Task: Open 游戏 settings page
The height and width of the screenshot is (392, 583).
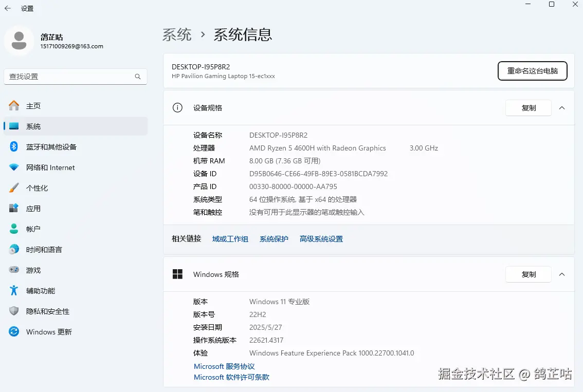Action: (x=76, y=270)
